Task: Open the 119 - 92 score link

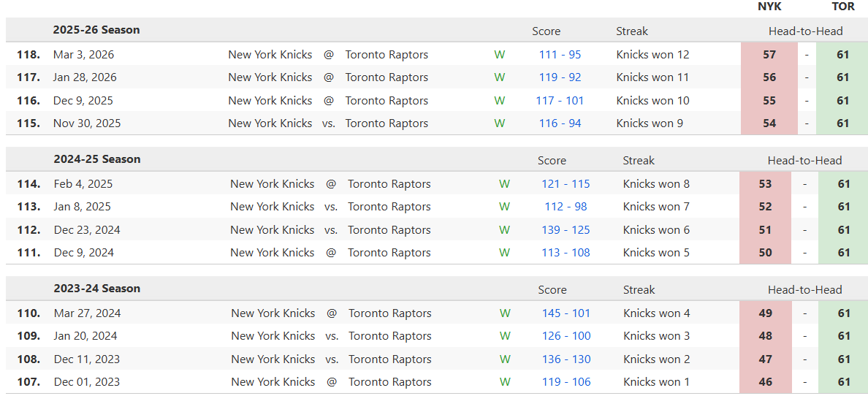Action: coord(560,77)
